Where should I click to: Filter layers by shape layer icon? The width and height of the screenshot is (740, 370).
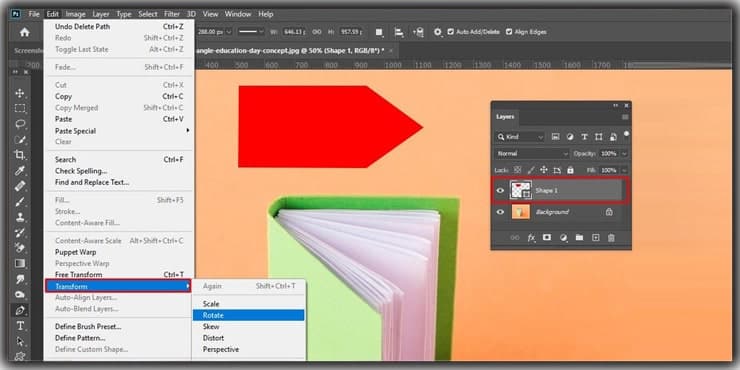click(x=598, y=137)
